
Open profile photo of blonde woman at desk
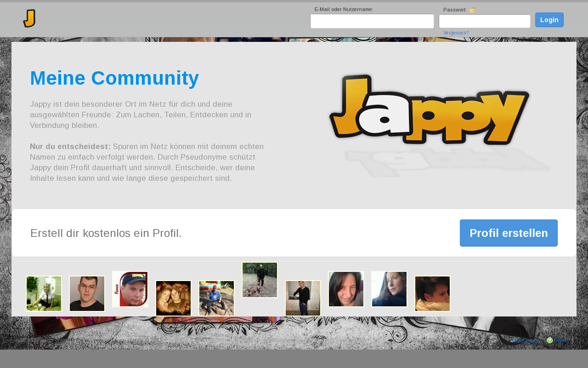tap(44, 293)
